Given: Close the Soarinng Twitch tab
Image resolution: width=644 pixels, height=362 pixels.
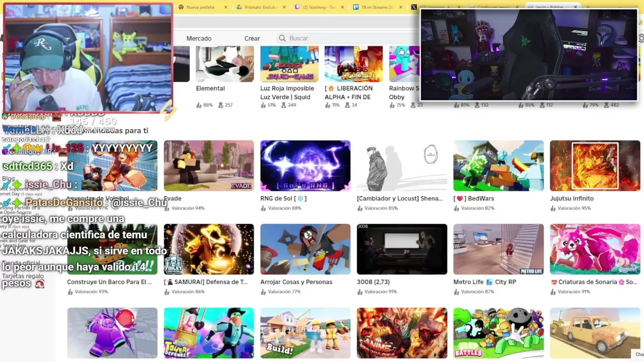Looking at the screenshot, I should [x=343, y=7].
